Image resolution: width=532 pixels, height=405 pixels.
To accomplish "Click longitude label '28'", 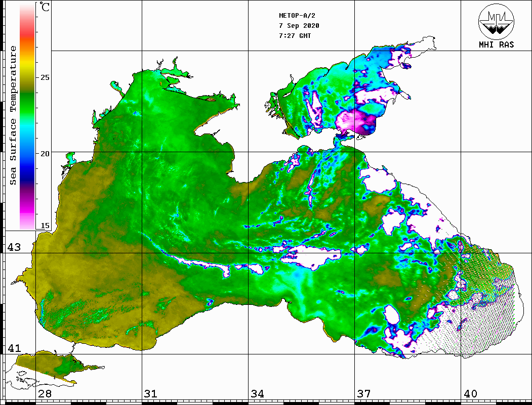I will tap(45, 393).
